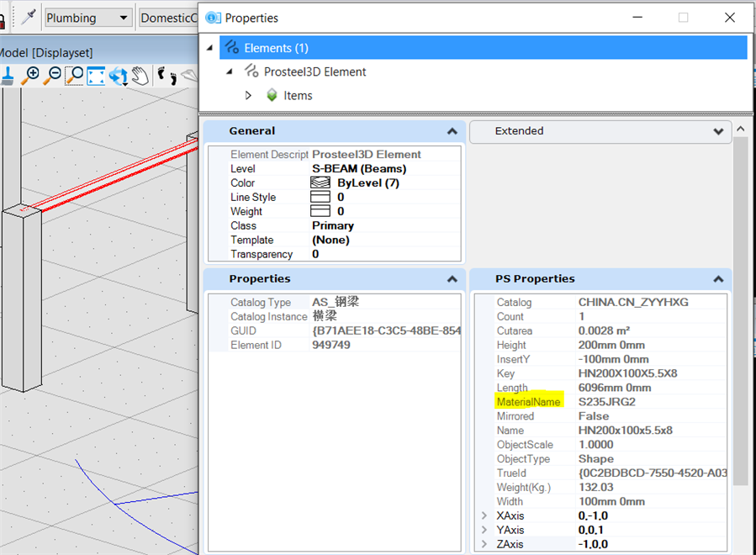Click the Weight swatch box
This screenshot has height=555, width=756.
(x=320, y=211)
